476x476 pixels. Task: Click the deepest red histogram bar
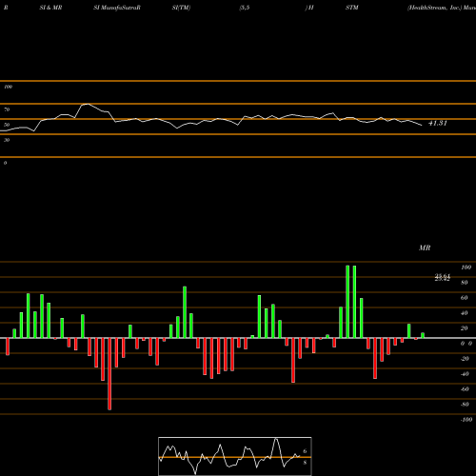[109, 374]
